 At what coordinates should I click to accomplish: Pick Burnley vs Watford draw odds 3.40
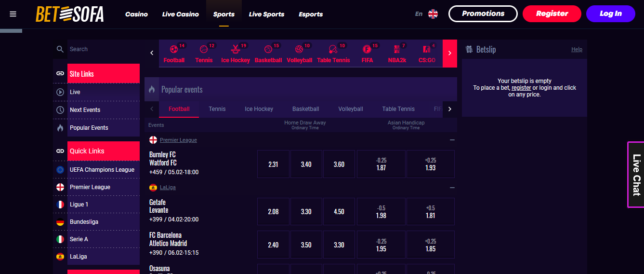306,164
